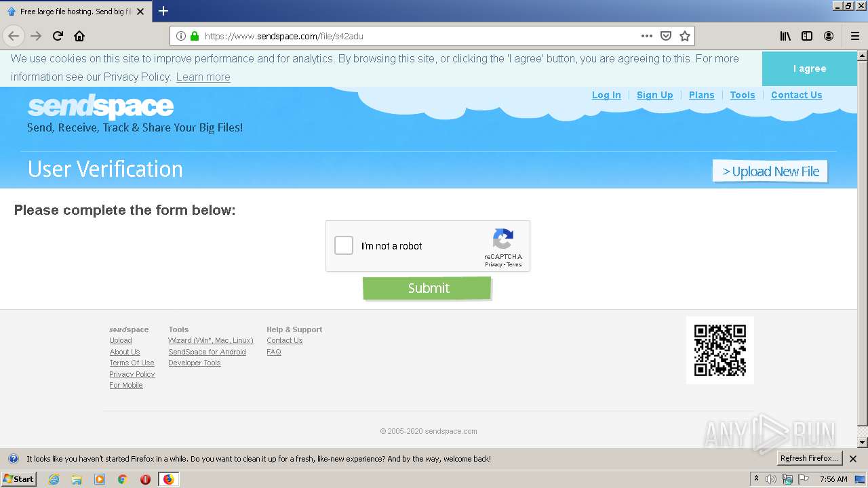Viewport: 868px width, 488px height.
Task: Reload the sendspace page
Action: 58,36
